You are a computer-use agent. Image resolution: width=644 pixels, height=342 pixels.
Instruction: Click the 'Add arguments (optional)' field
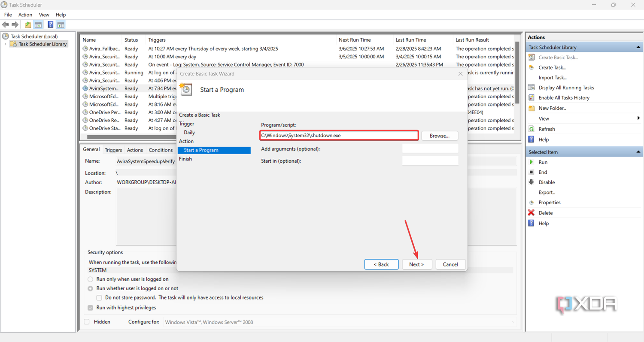(430, 148)
